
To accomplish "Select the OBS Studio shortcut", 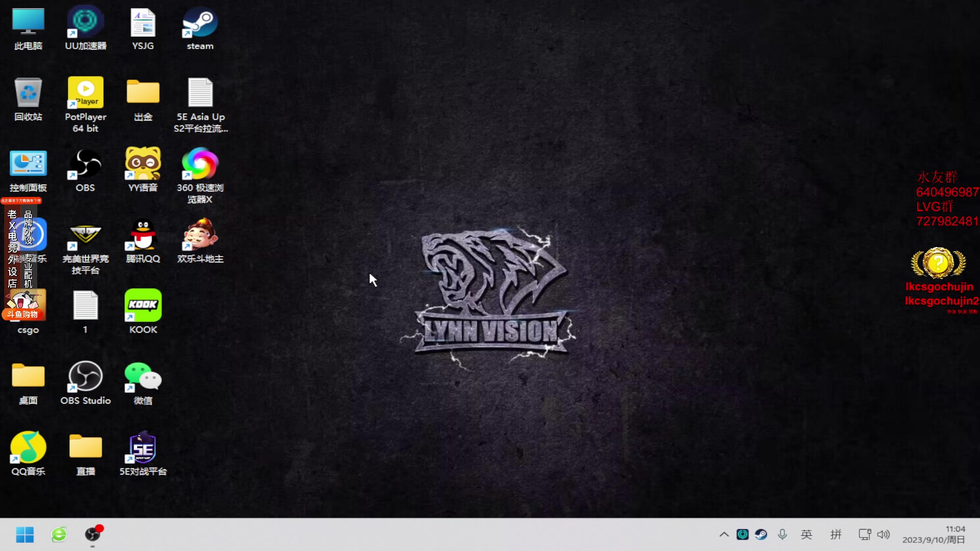I will coord(85,384).
